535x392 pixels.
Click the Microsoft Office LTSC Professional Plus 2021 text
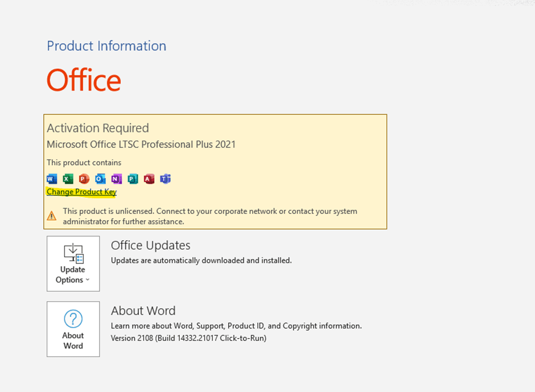[141, 145]
